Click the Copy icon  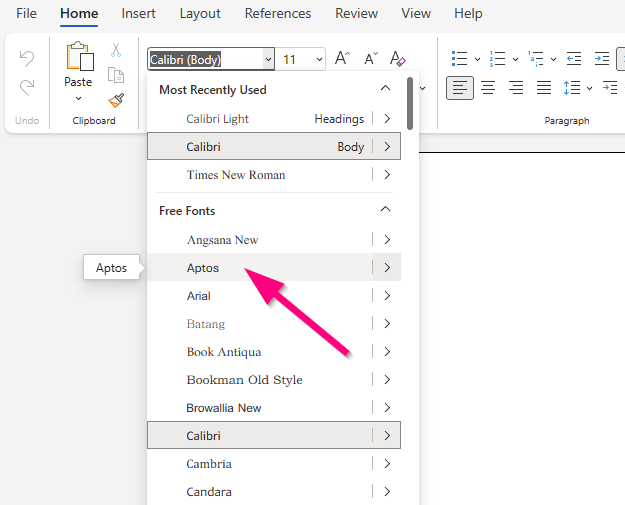click(116, 75)
